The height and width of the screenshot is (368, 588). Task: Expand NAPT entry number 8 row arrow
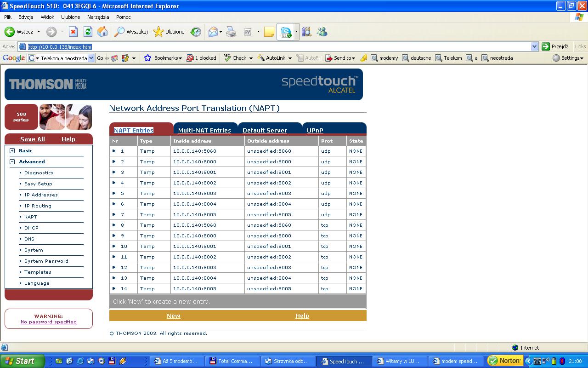click(114, 225)
